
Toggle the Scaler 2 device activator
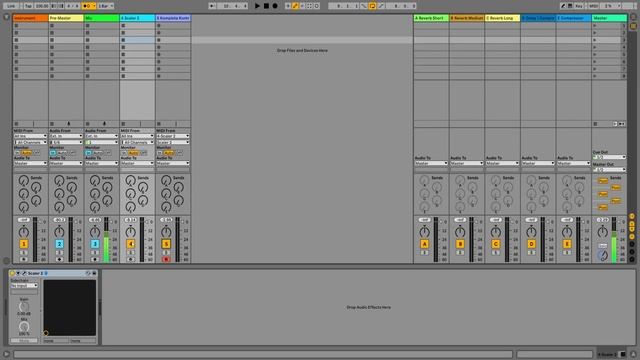point(12,273)
